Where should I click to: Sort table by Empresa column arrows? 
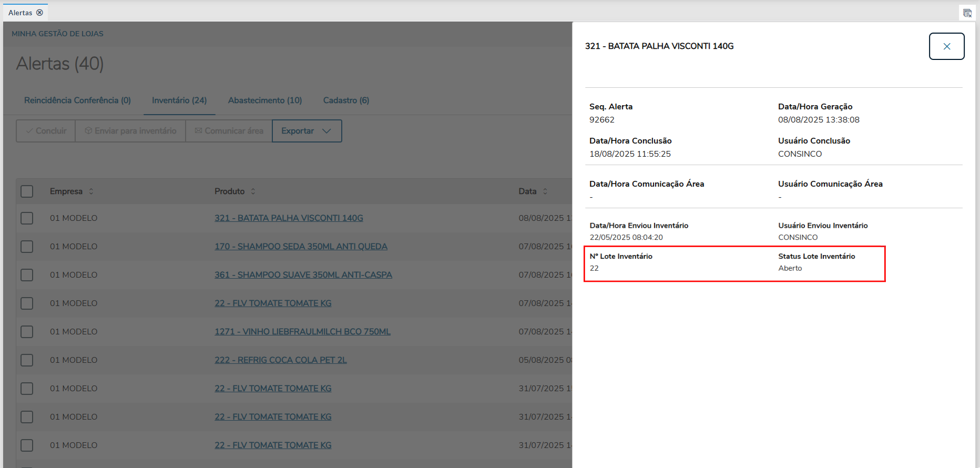[x=91, y=191]
